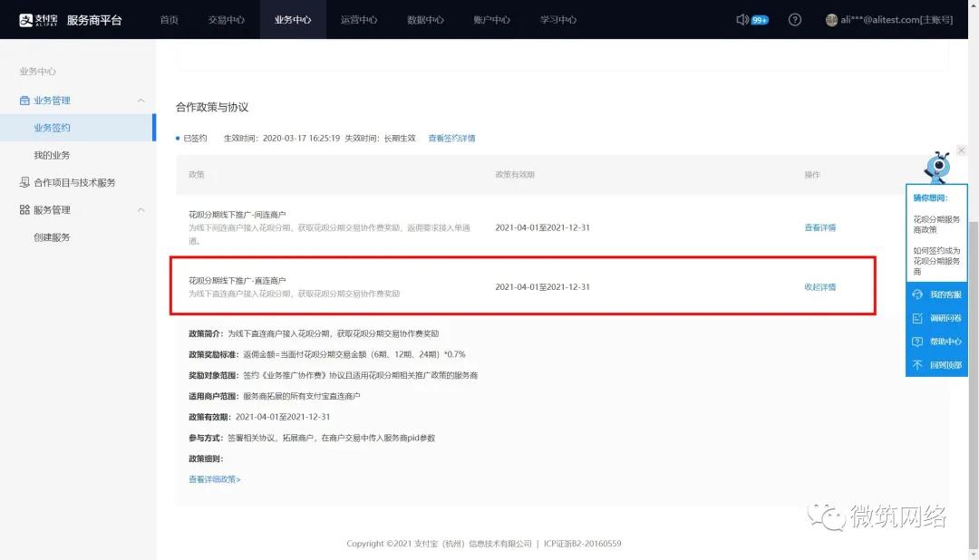Open the 帮助中心 help center icon

tap(936, 342)
